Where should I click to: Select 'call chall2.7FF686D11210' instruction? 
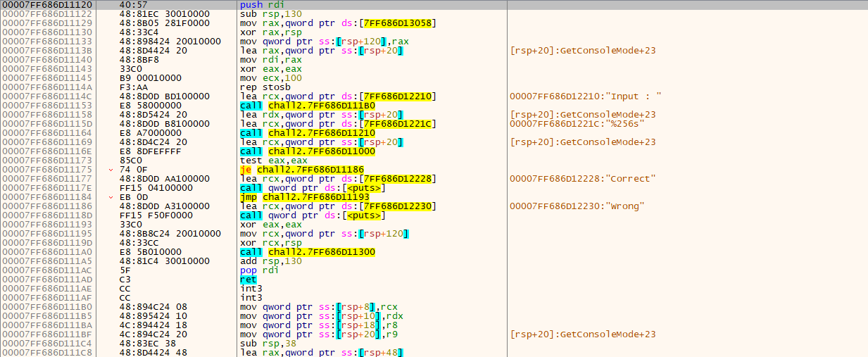[x=308, y=133]
